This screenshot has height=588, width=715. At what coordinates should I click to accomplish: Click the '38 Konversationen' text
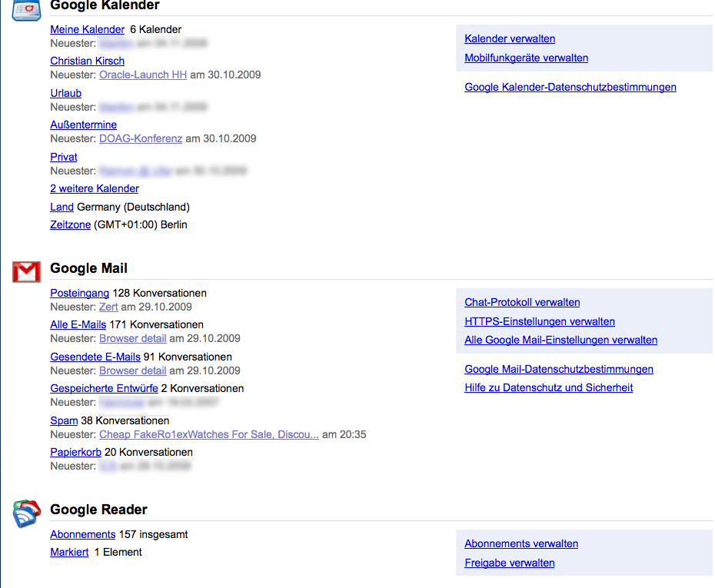click(x=125, y=420)
